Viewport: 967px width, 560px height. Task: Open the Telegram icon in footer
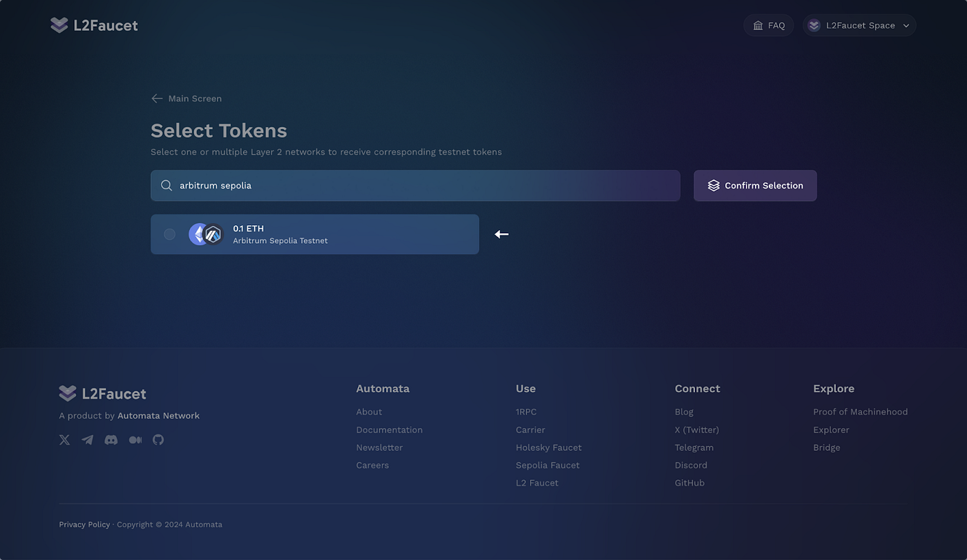[x=88, y=440]
